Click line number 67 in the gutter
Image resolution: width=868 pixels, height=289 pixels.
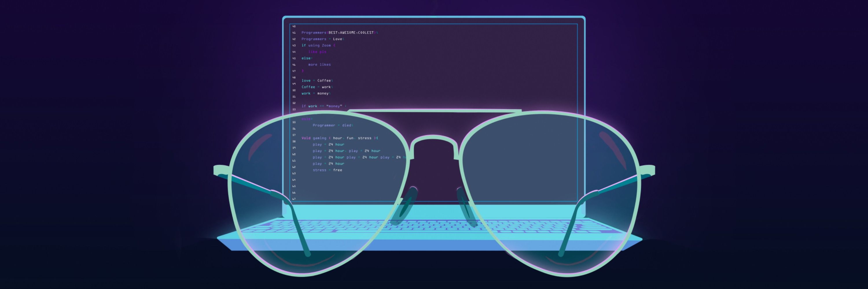[294, 199]
